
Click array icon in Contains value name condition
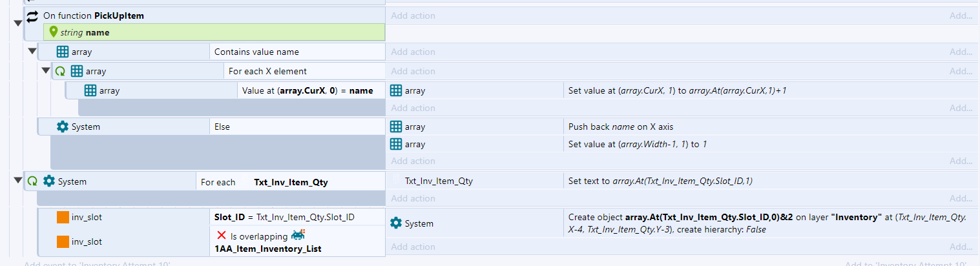[x=63, y=52]
